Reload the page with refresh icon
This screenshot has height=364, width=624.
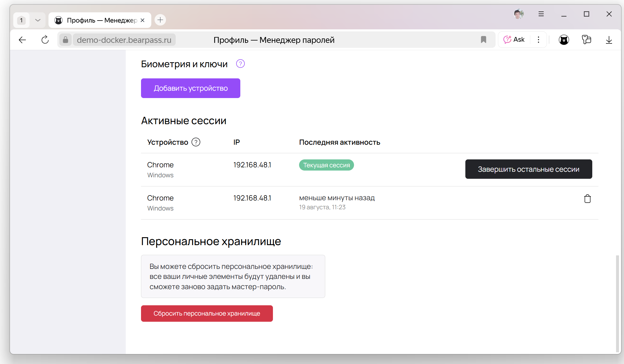pos(45,40)
